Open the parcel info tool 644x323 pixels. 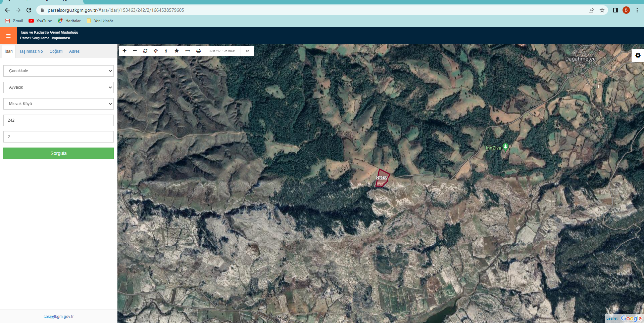click(x=166, y=51)
